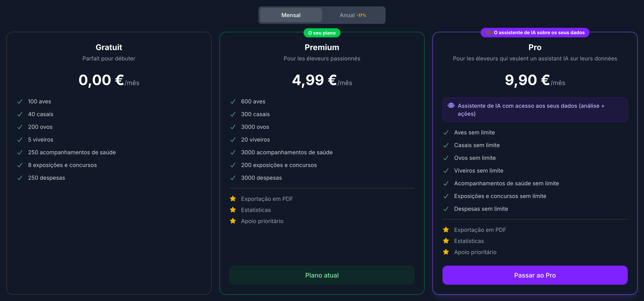
Task: Click 'Casais sem limite' text
Action: pyautogui.click(x=477, y=145)
